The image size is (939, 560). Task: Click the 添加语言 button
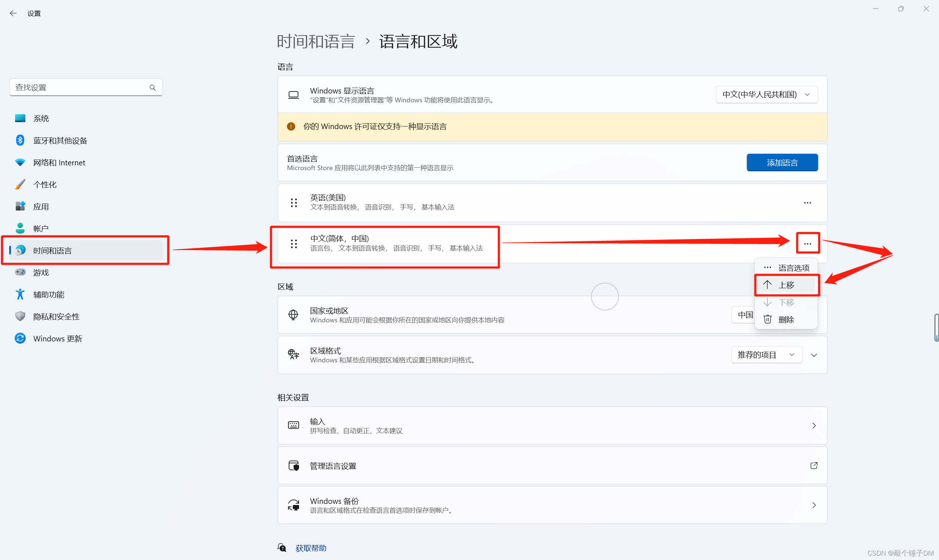coord(782,162)
